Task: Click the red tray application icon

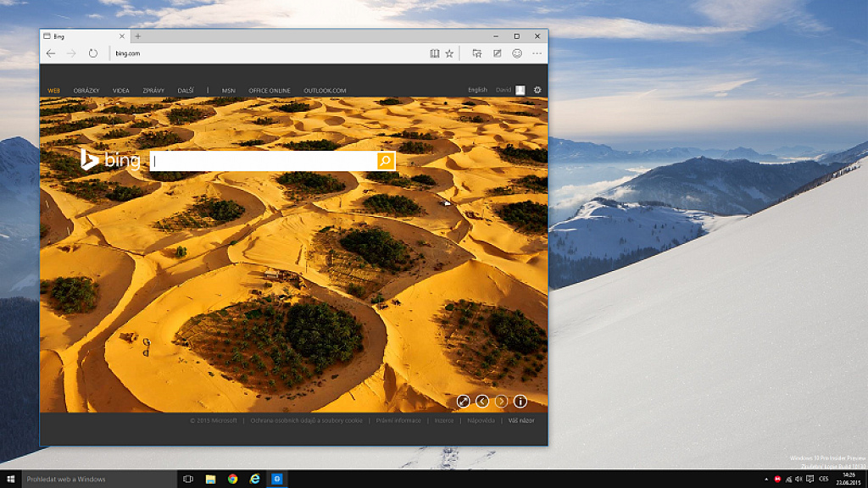Action: 777,480
